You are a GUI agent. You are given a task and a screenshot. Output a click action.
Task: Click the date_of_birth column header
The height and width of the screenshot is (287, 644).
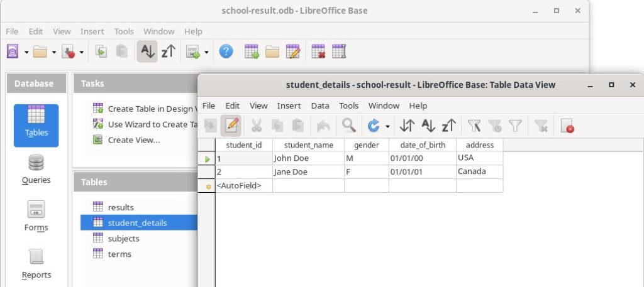[x=423, y=144]
